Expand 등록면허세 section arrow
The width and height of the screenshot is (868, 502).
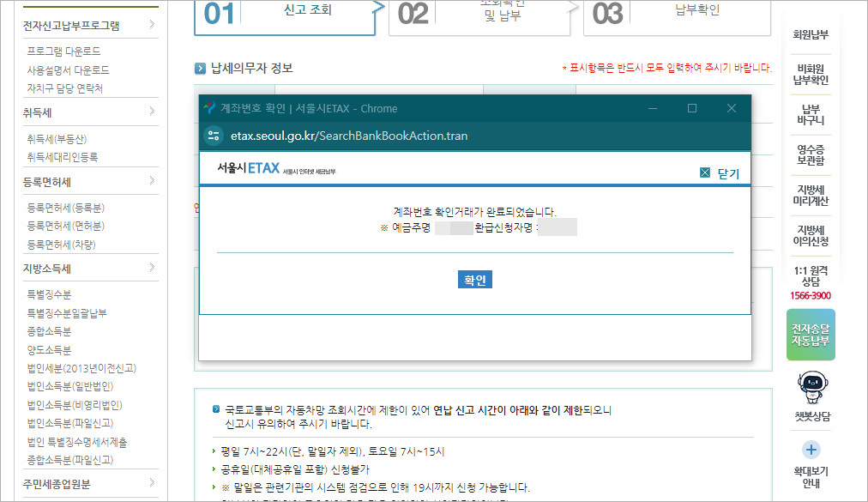tap(152, 180)
